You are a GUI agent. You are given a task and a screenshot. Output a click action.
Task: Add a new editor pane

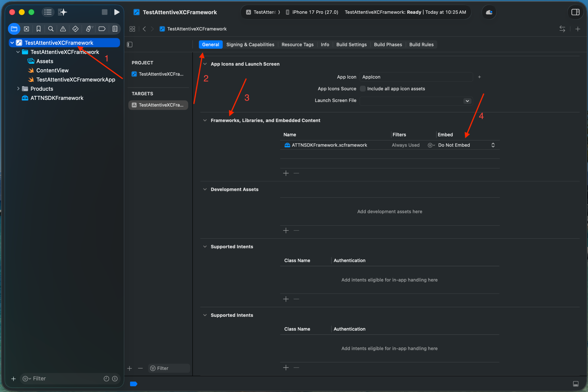click(578, 29)
